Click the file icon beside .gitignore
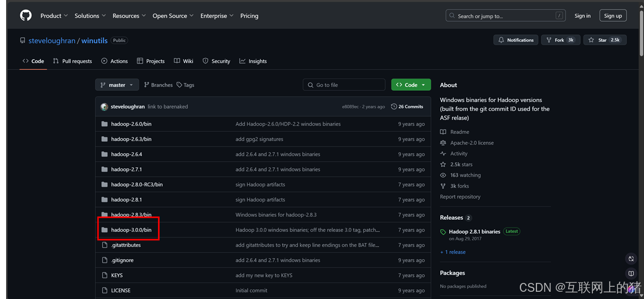Viewport: 644px width, 299px height. (x=104, y=260)
